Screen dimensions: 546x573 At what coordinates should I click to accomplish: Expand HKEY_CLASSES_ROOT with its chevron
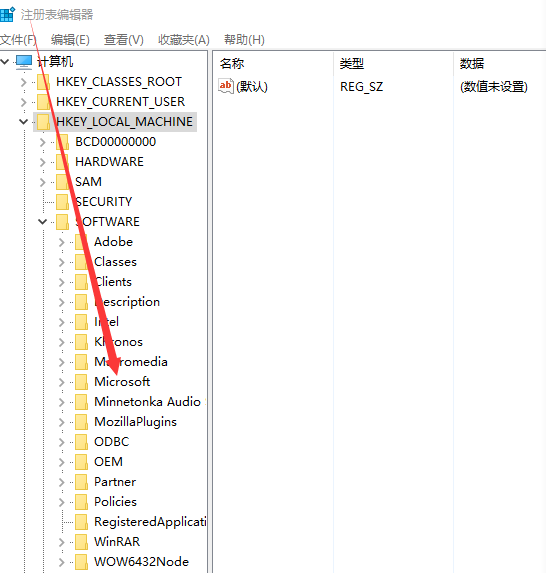[24, 82]
